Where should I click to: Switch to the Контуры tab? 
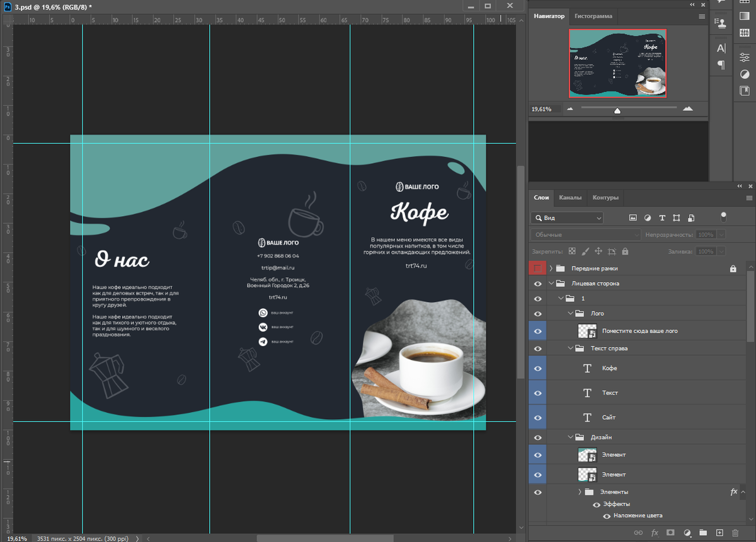605,197
